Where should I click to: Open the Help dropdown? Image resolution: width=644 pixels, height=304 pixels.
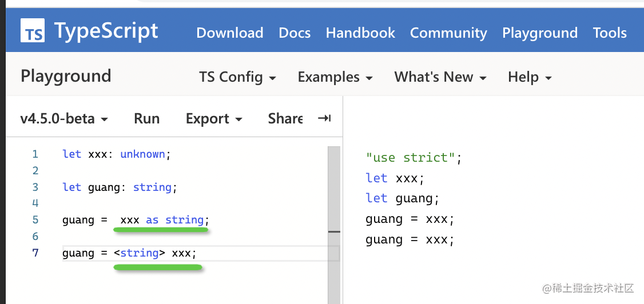tap(530, 77)
